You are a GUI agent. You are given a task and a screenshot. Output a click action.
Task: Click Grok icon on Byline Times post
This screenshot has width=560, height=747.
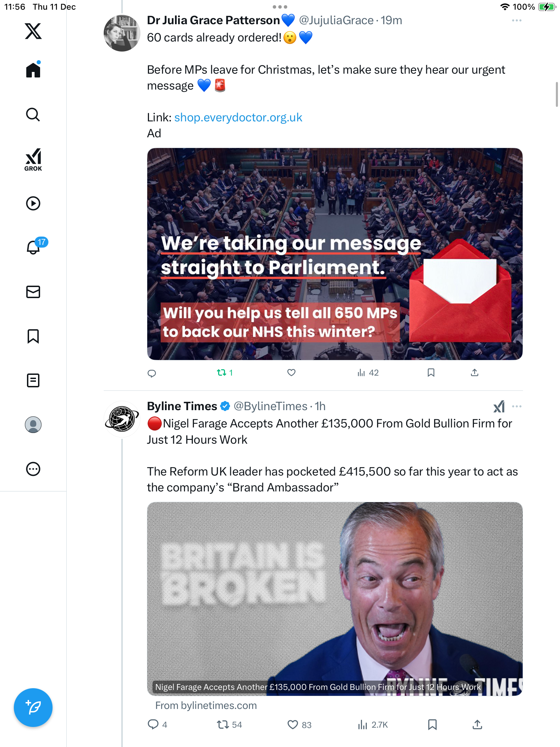point(499,406)
